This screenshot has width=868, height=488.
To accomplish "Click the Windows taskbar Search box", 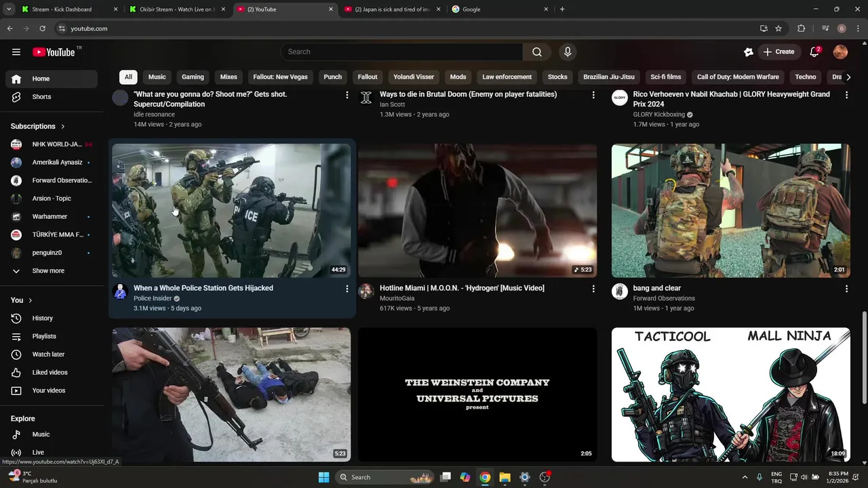I will (385, 477).
